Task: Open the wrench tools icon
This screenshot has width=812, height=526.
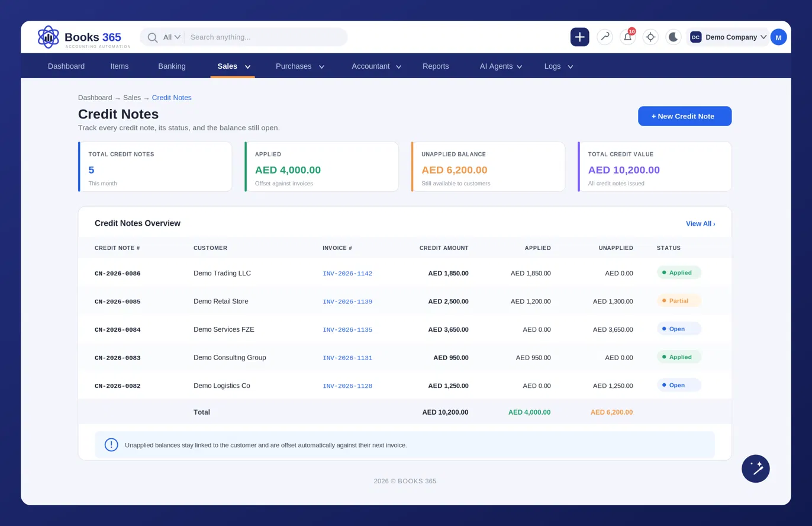Action: point(604,37)
